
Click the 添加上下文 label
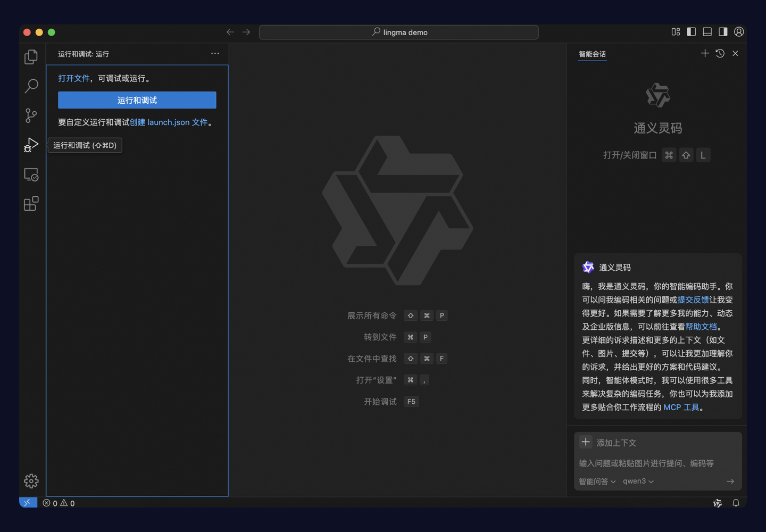617,443
